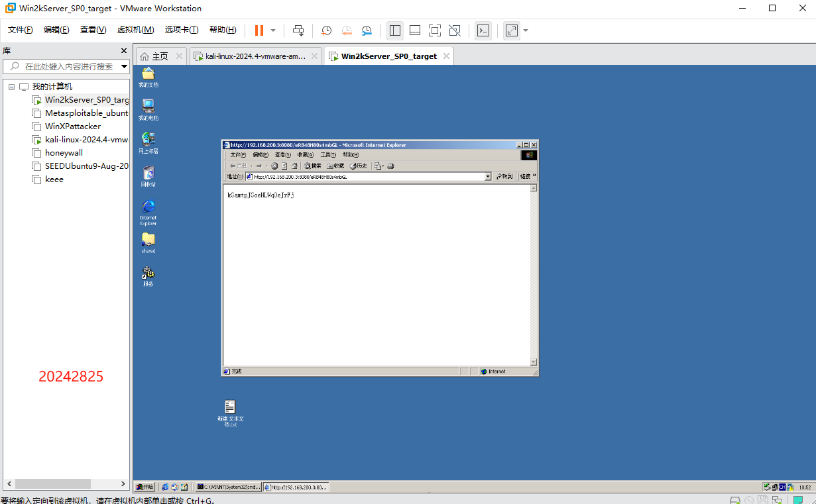Collapse the 我的计算机 tree node

[11, 87]
